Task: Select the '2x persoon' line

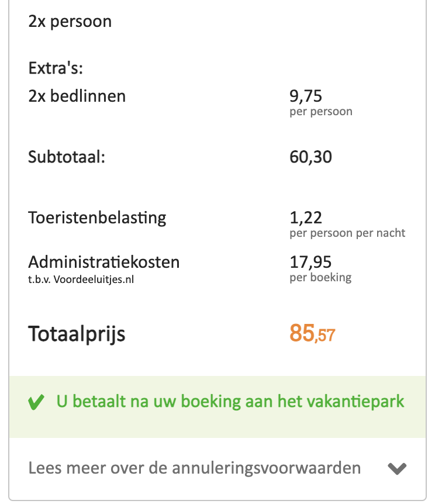Action: pyautogui.click(x=70, y=22)
